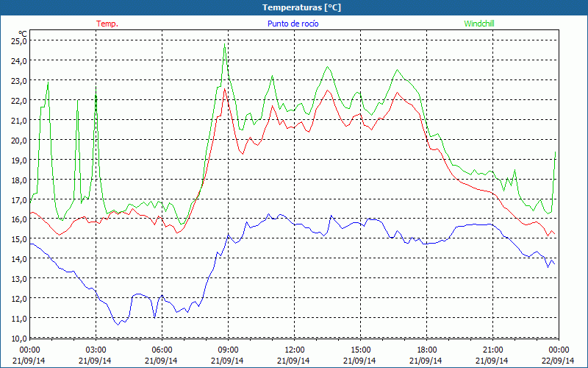
Task: Click the green Windchill peak near 09:00
Action: click(224, 44)
